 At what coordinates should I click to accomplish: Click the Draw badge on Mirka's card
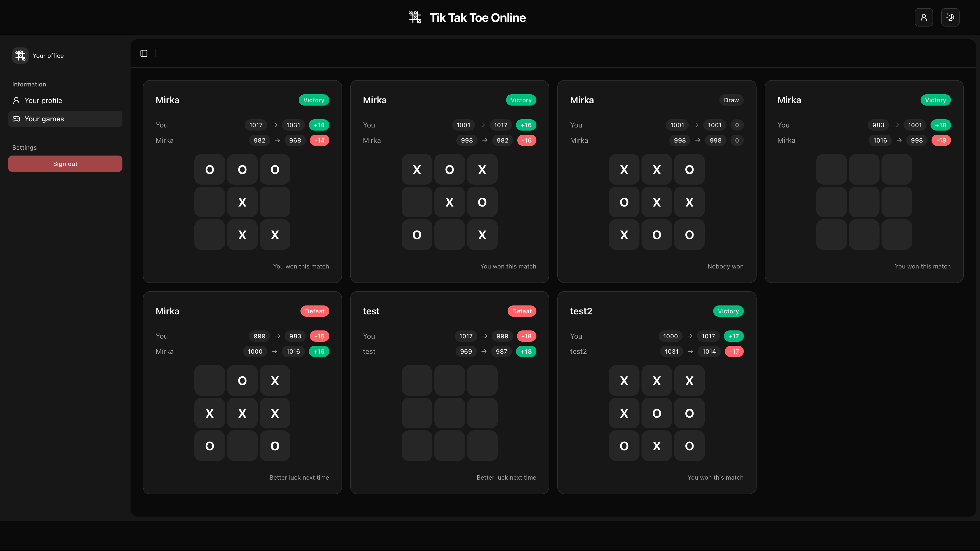click(x=731, y=100)
